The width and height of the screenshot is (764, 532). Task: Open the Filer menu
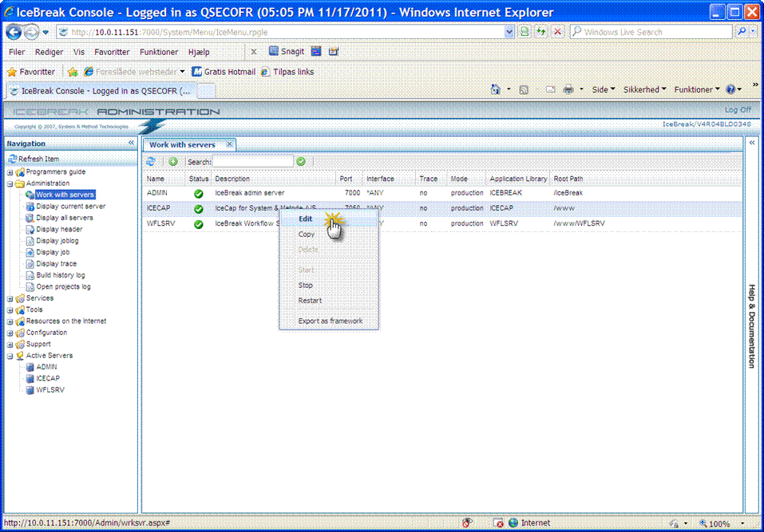coord(17,52)
